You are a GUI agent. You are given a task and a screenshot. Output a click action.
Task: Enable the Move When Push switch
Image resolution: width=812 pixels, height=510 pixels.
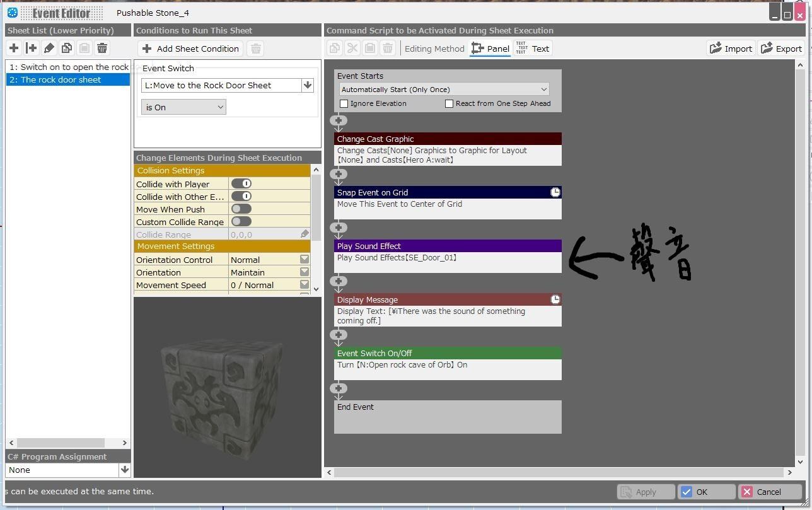point(241,209)
